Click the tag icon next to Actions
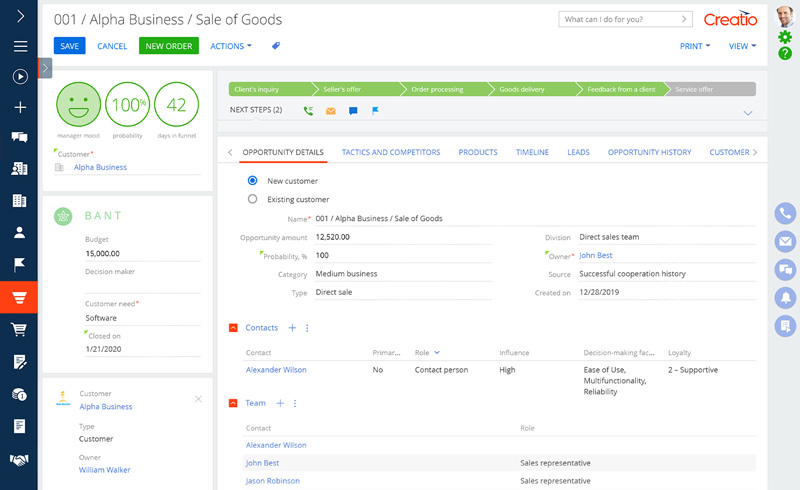Image resolution: width=800 pixels, height=490 pixels. (276, 46)
